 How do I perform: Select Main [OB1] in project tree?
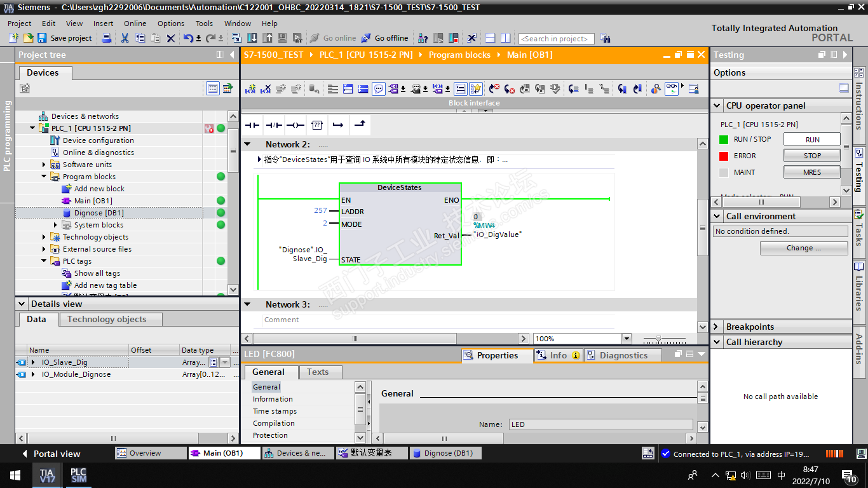coord(93,201)
